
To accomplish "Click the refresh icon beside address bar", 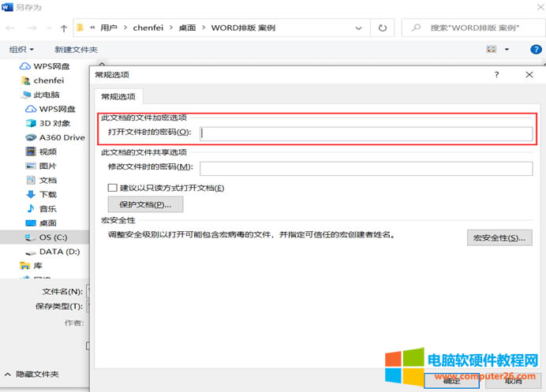I will click(382, 28).
